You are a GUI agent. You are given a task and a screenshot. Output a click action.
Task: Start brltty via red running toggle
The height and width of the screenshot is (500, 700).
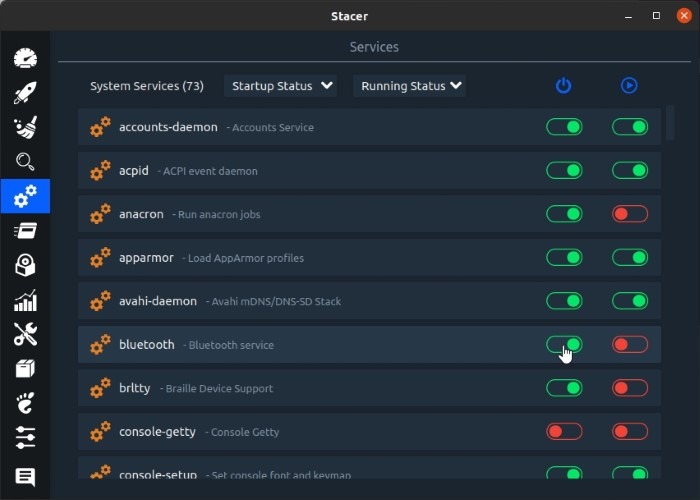pos(630,388)
